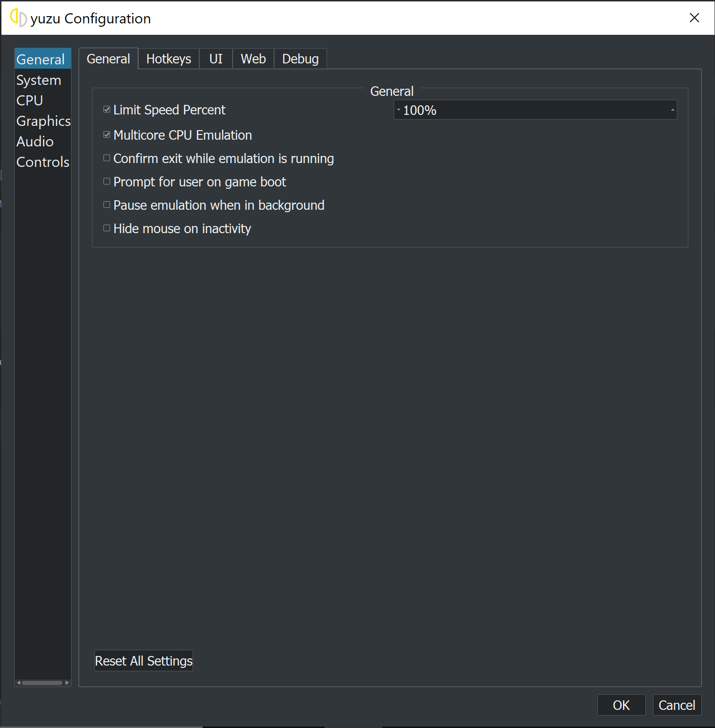The height and width of the screenshot is (728, 715).
Task: Click the Reset All Settings button
Action: click(x=143, y=661)
